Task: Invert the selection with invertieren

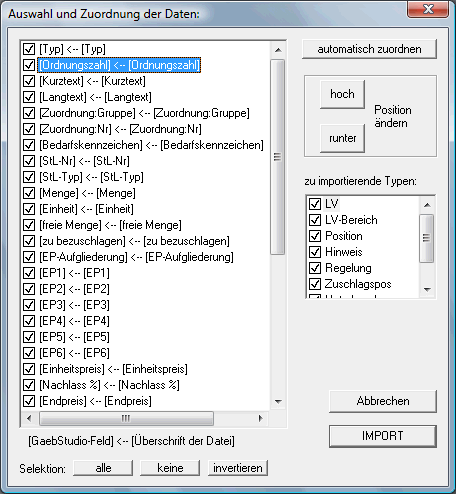Action: coord(238,468)
